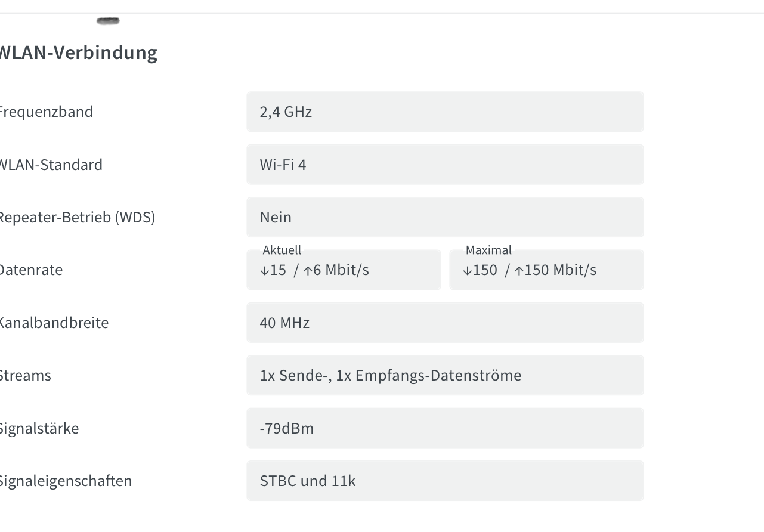The image size is (764, 532).
Task: Select the WLAN-Standard field with Wi-Fi 4
Action: [445, 164]
